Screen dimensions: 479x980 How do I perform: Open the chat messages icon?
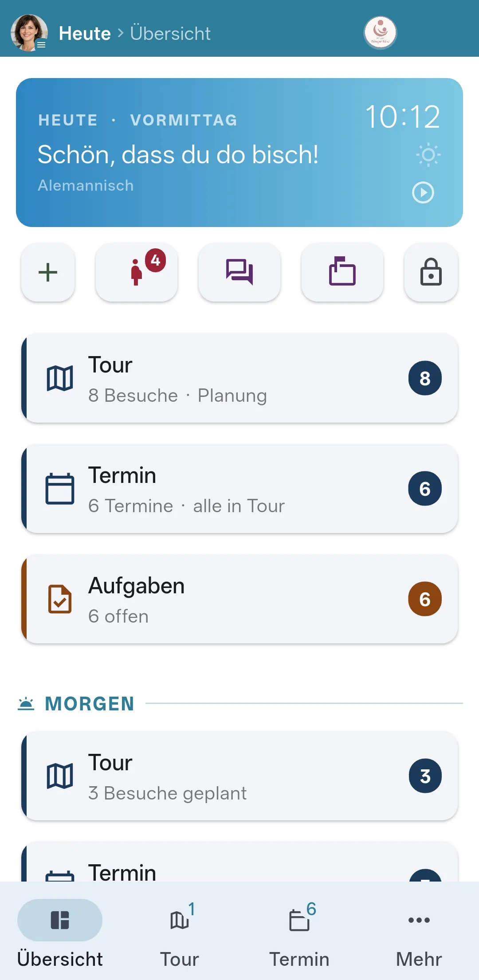239,272
